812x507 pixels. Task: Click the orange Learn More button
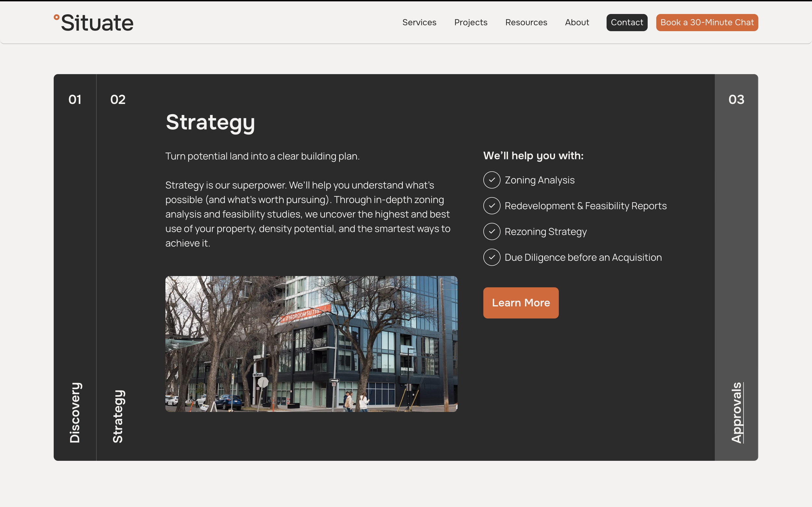521,303
